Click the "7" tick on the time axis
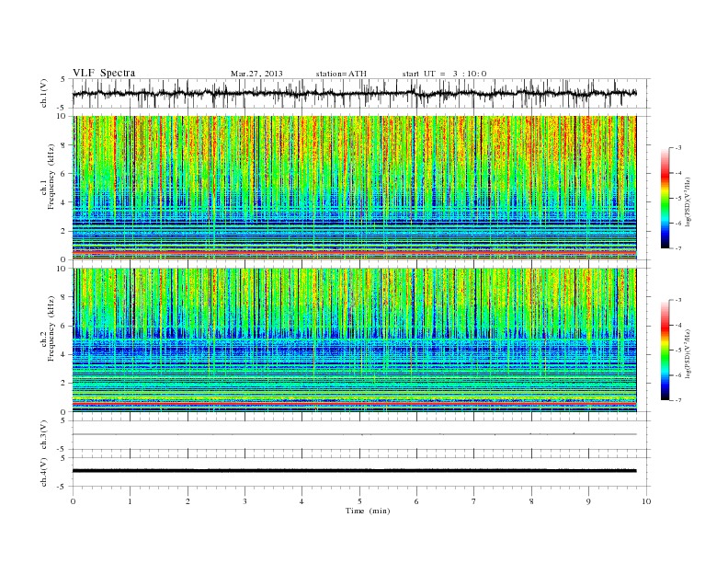Viewport: 728px width, 563px height. click(474, 501)
